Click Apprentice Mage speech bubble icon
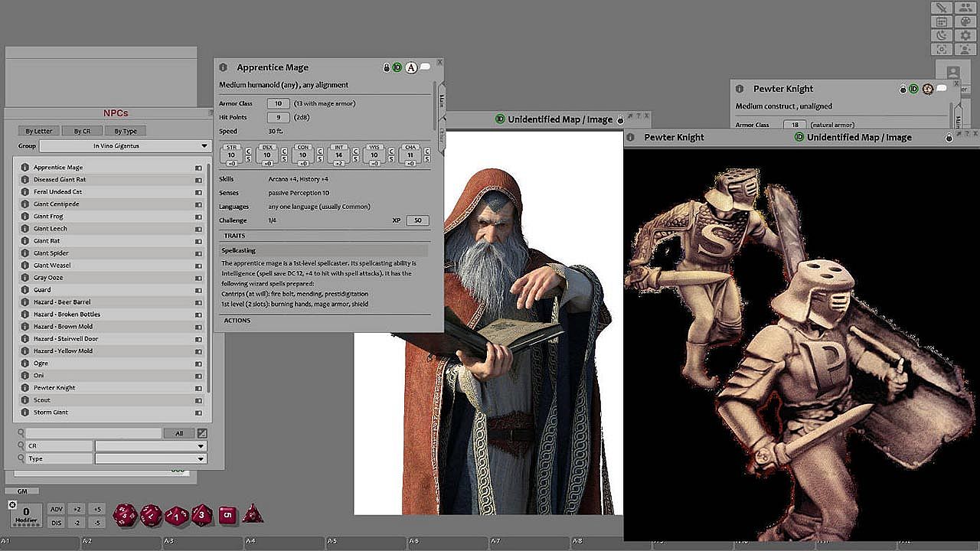 pyautogui.click(x=425, y=67)
